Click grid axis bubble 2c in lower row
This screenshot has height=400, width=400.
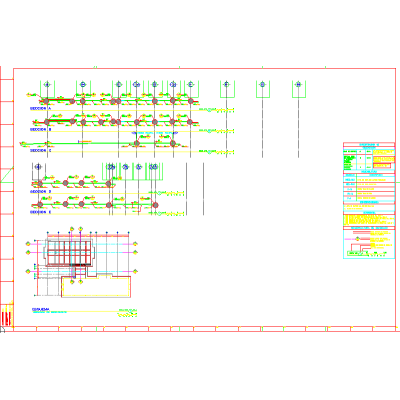coord(139,167)
